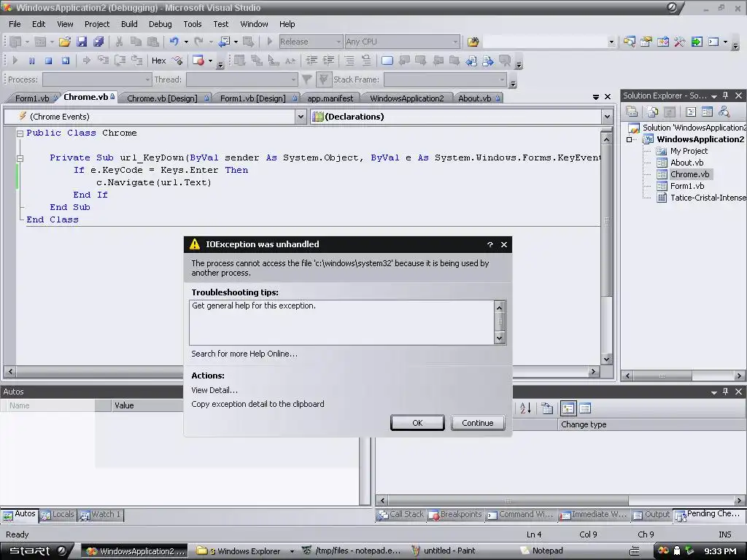Click OK in the IOException dialog
The width and height of the screenshot is (747, 560).
(417, 423)
